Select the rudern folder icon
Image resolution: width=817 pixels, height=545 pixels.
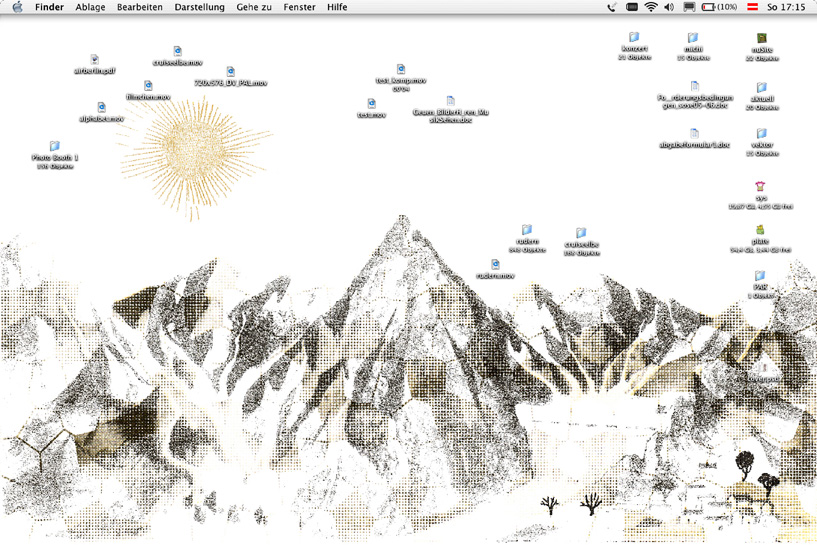tap(527, 231)
